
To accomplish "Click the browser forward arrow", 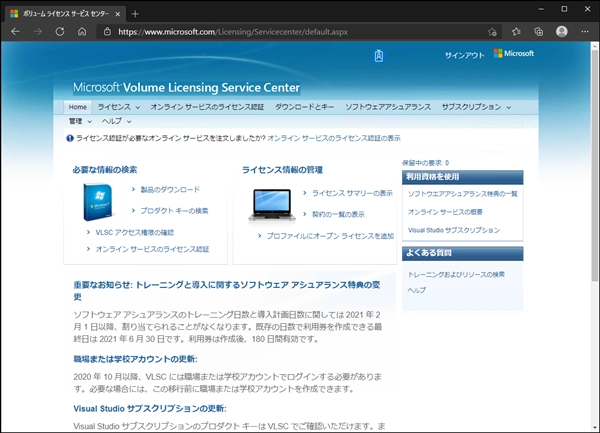I will 38,32.
